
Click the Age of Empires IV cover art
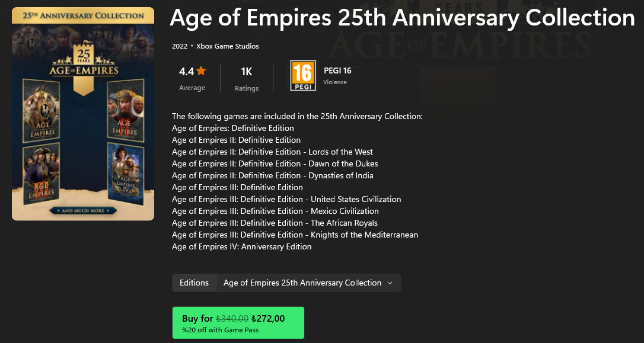tap(125, 172)
